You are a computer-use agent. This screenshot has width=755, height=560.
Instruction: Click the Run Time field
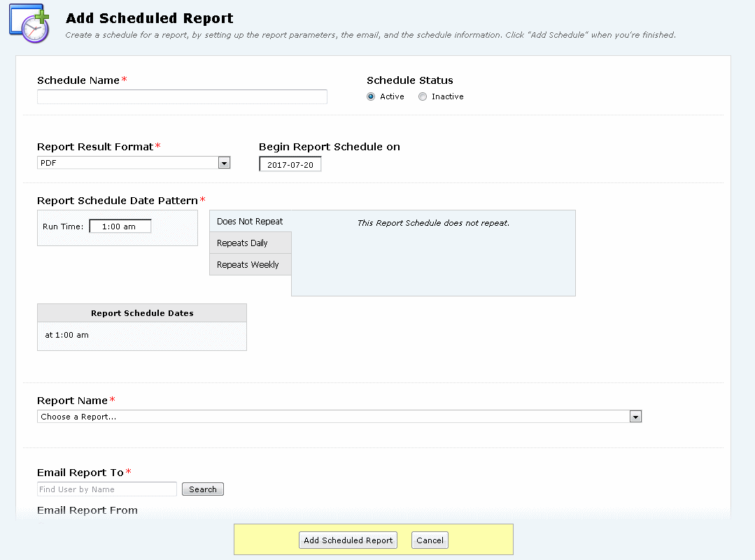point(120,226)
